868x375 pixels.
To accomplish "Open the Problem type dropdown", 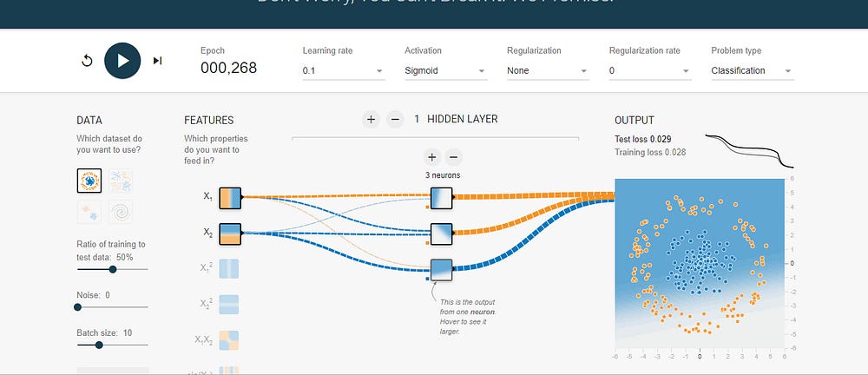I will tap(753, 71).
